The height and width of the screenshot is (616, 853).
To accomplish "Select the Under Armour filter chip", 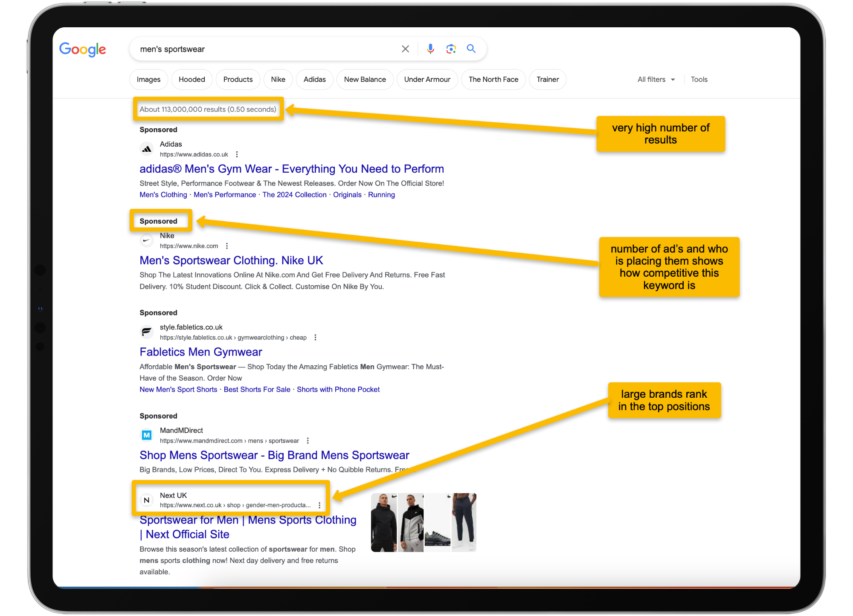I will [427, 79].
